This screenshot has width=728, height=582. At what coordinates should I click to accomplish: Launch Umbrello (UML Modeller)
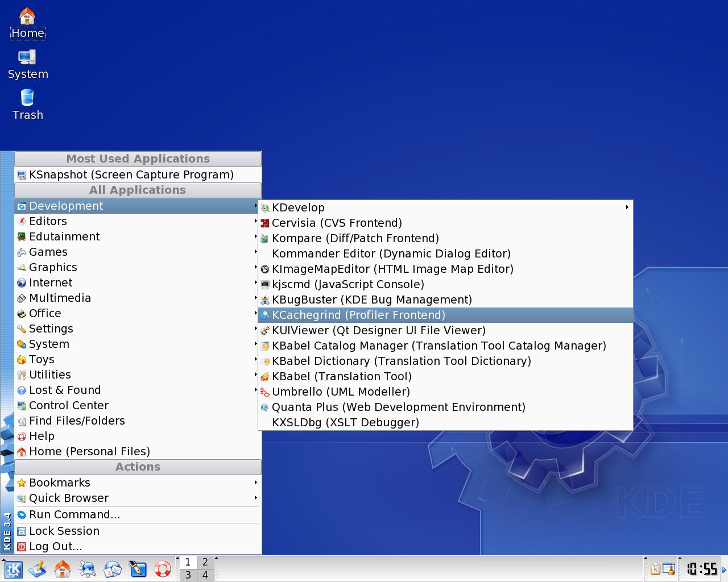coord(445,392)
